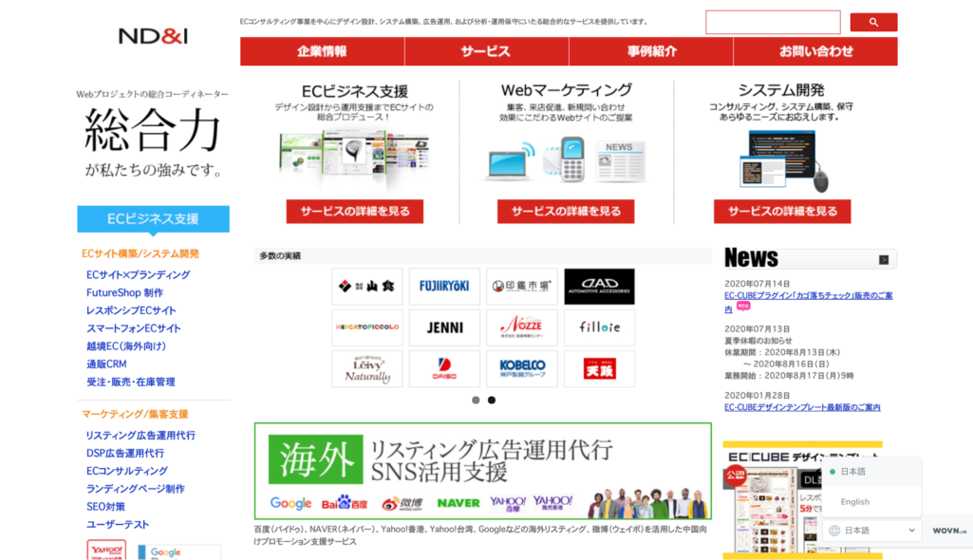Image resolution: width=973 pixels, height=560 pixels.
Task: Switch to first carousel slide dot
Action: tap(476, 401)
